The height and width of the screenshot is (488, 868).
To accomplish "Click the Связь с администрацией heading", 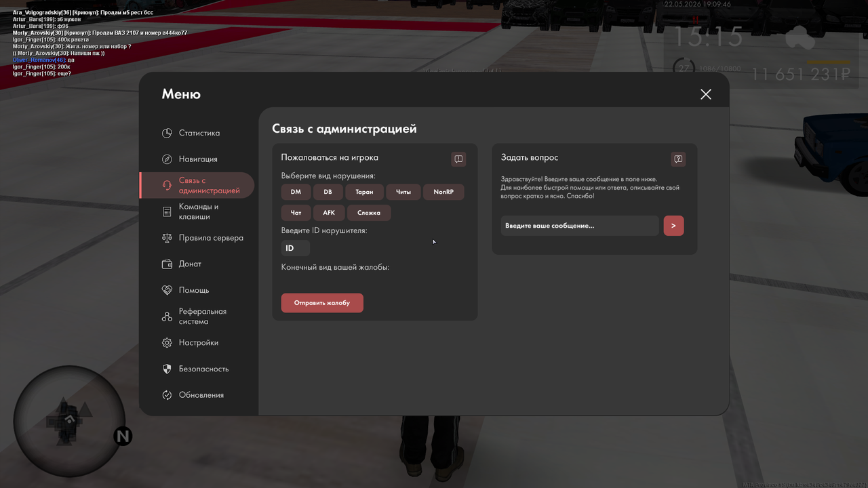I will pyautogui.click(x=344, y=129).
